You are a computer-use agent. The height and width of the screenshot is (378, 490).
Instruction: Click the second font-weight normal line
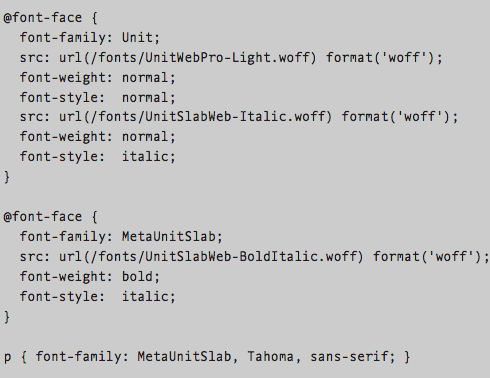[x=97, y=137]
